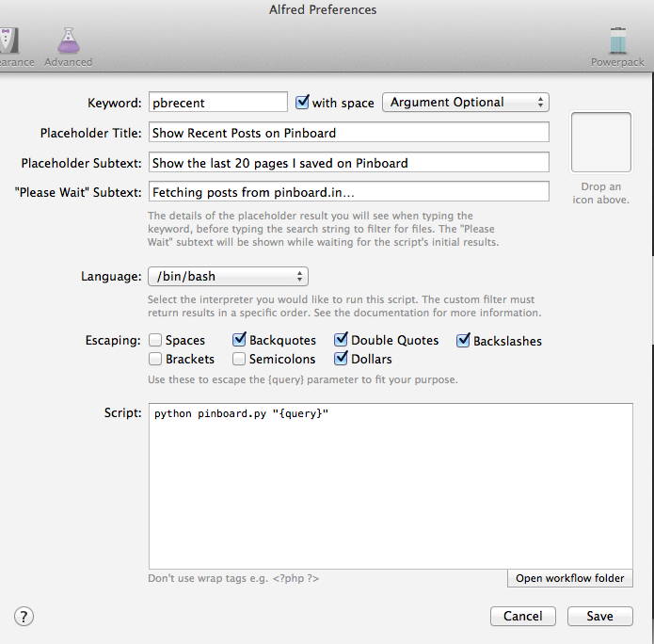Disable Backslashes escaping checkbox
Viewport: 654px width, 644px height.
coord(463,341)
